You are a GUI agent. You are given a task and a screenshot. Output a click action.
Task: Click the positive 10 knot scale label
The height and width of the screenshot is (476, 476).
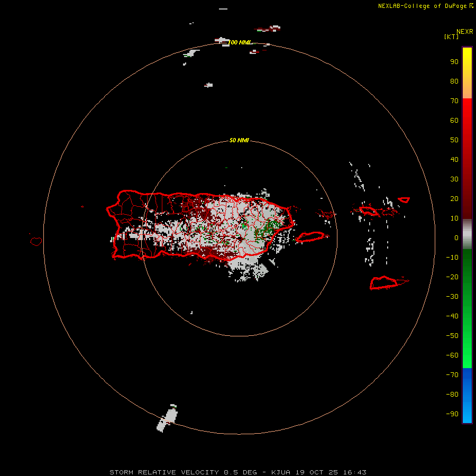pyautogui.click(x=454, y=218)
